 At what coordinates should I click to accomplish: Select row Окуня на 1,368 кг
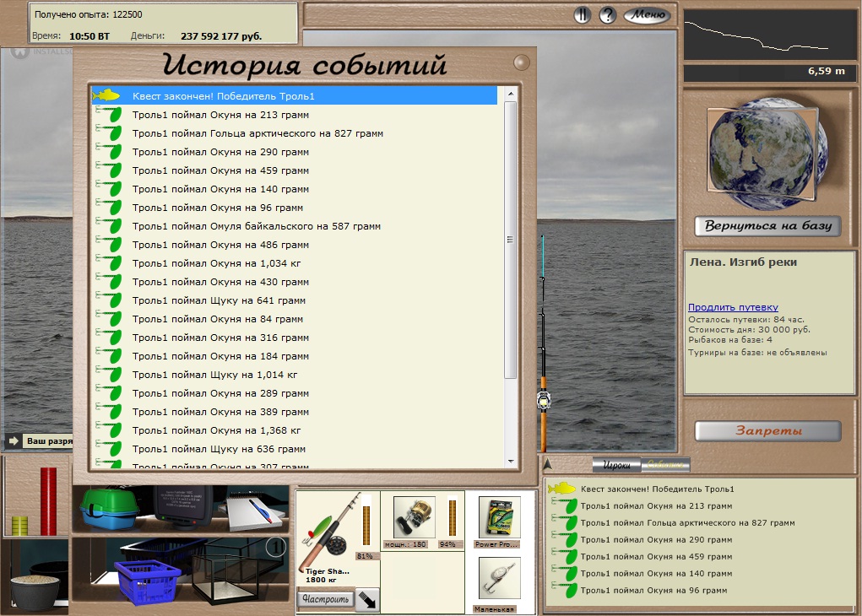(x=294, y=431)
